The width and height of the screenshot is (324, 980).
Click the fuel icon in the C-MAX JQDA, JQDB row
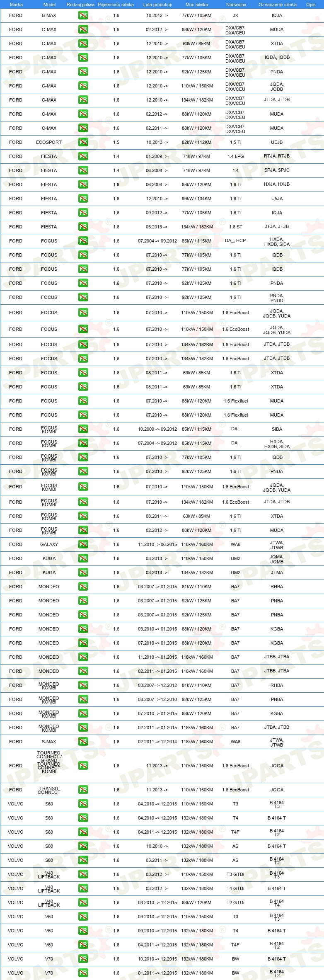(x=83, y=86)
